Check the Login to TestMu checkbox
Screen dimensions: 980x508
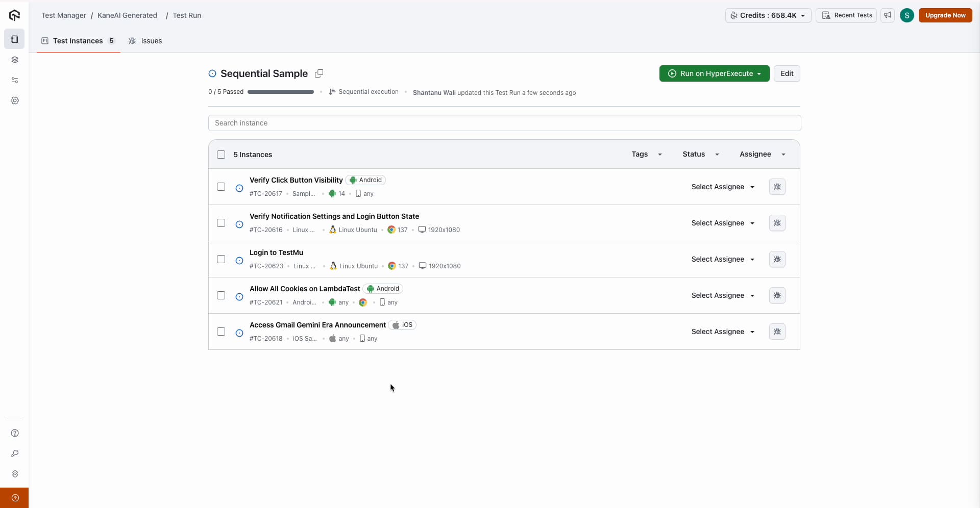(x=221, y=259)
